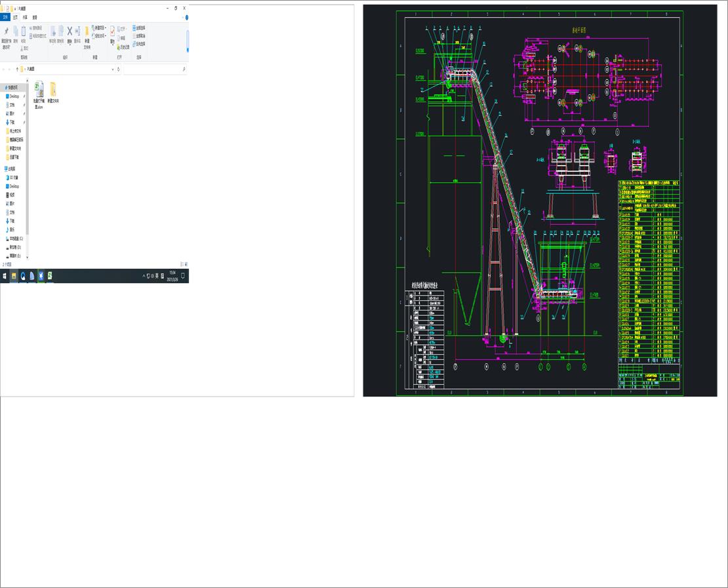Click the volume icon in system tray
This screenshot has width=728, height=588.
[153, 276]
